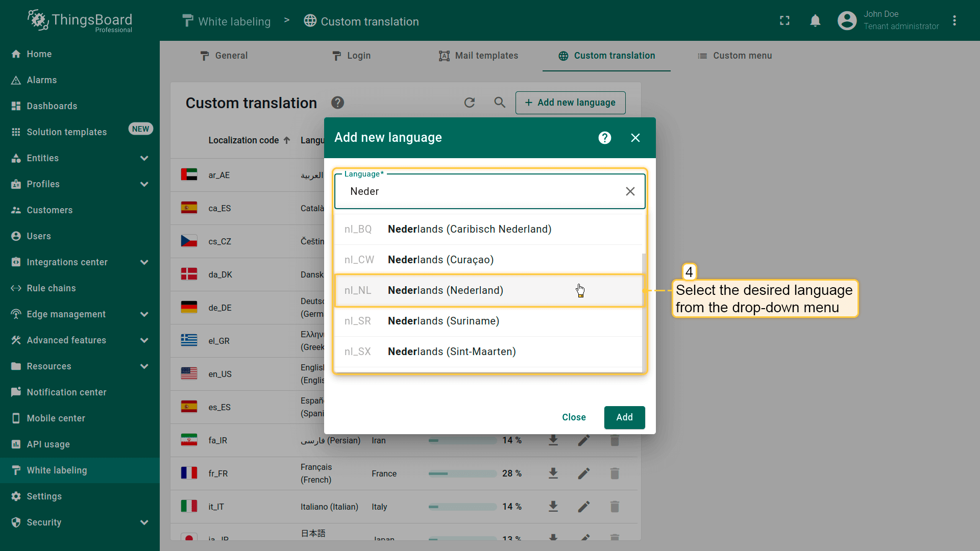Select Nederlands (Nederland) option
This screenshot has width=980, height=551.
coord(445,290)
